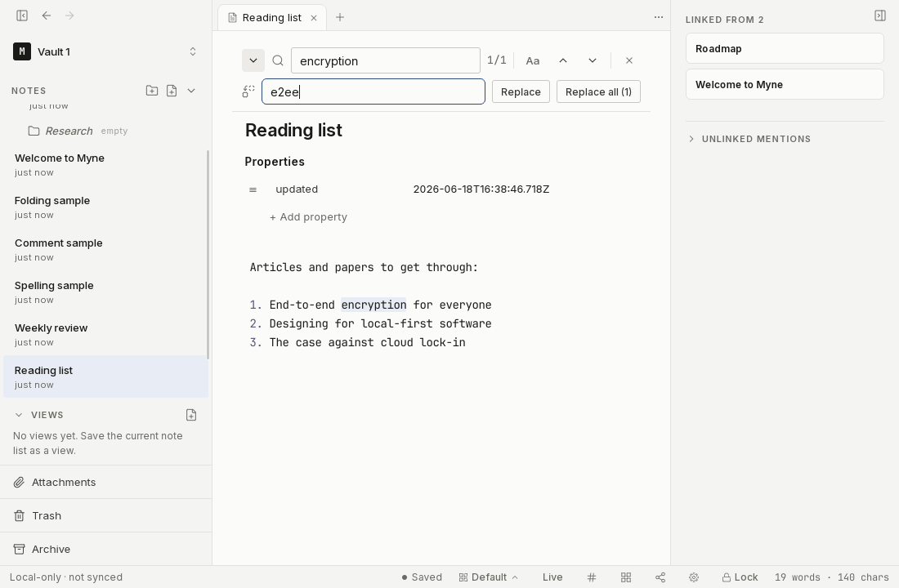Click the line 'Designing for local-first software'
Image resolution: width=899 pixels, height=588 pixels.
point(380,323)
